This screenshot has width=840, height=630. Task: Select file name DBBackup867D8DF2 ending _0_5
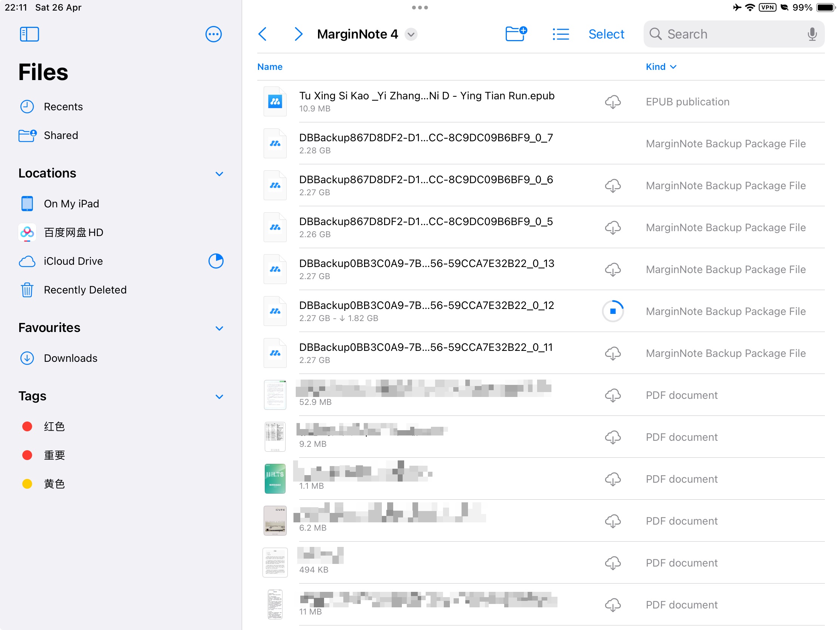coord(426,222)
